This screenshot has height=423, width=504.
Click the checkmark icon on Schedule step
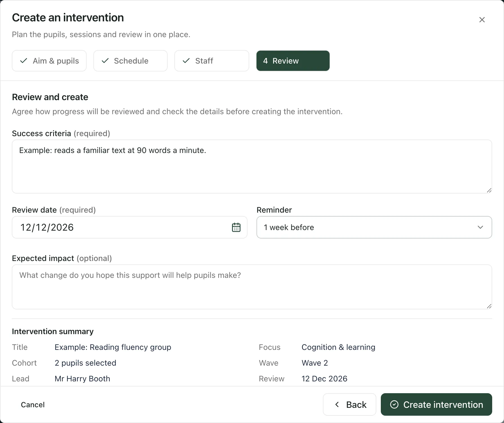[105, 61]
